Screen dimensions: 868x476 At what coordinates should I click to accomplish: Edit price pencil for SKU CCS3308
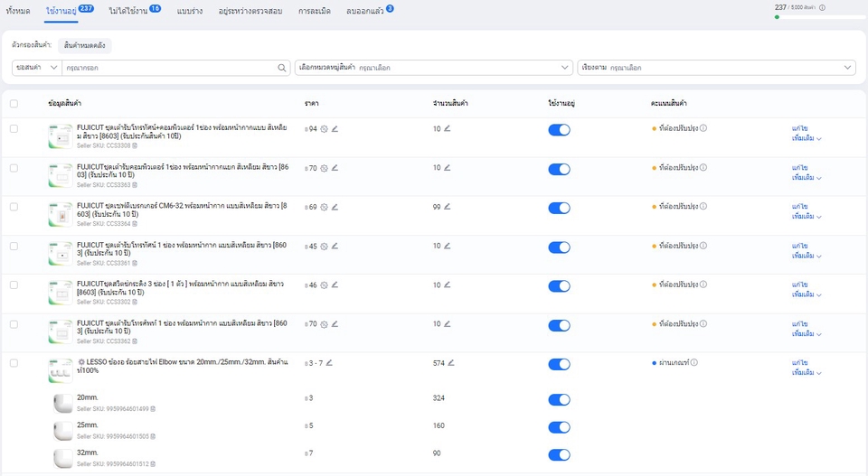click(335, 129)
